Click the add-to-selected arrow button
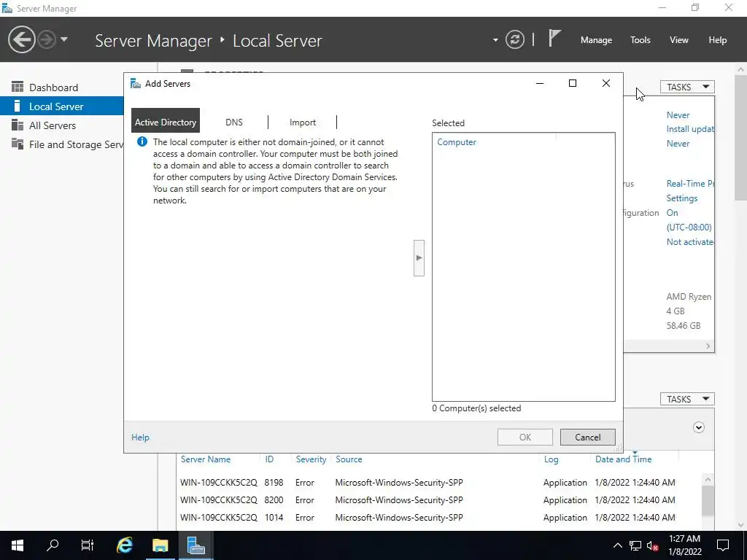 click(419, 257)
